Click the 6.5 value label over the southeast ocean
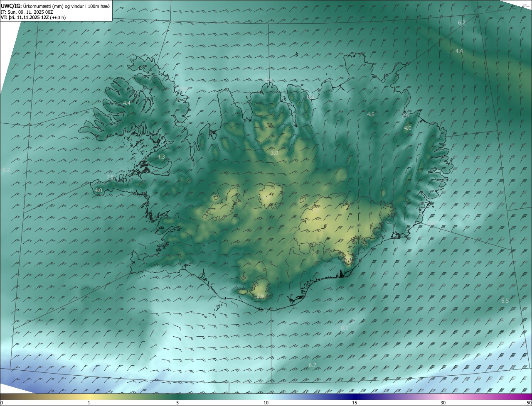Screen dimensions: 532x406 tap(505, 301)
